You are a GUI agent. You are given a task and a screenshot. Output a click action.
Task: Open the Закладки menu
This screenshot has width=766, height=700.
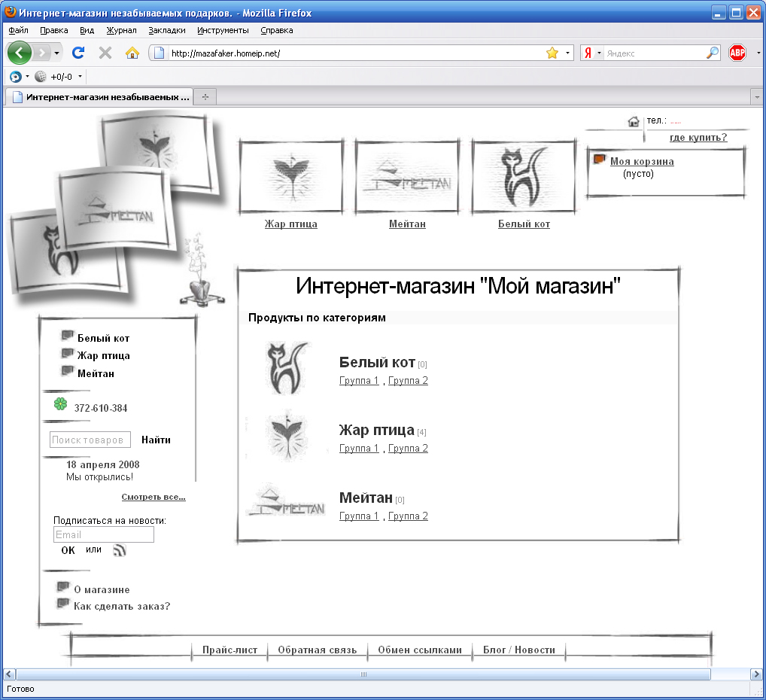pos(167,30)
